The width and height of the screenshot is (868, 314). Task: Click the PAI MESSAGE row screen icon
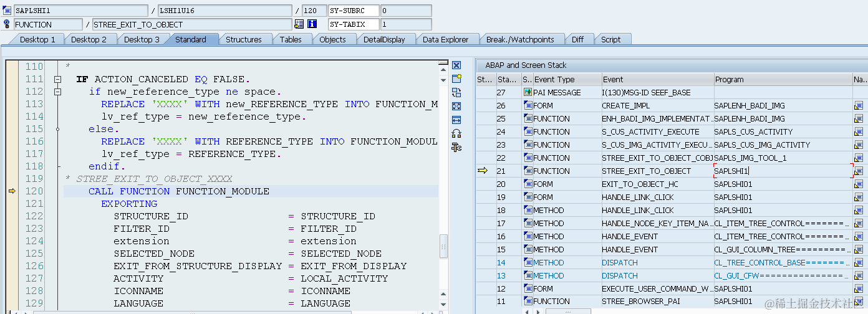528,92
